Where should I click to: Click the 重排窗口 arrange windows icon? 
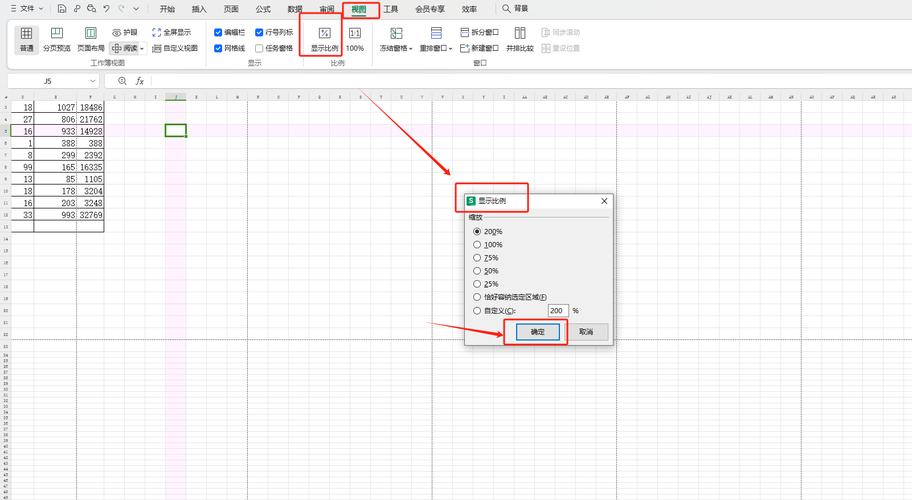coord(436,33)
